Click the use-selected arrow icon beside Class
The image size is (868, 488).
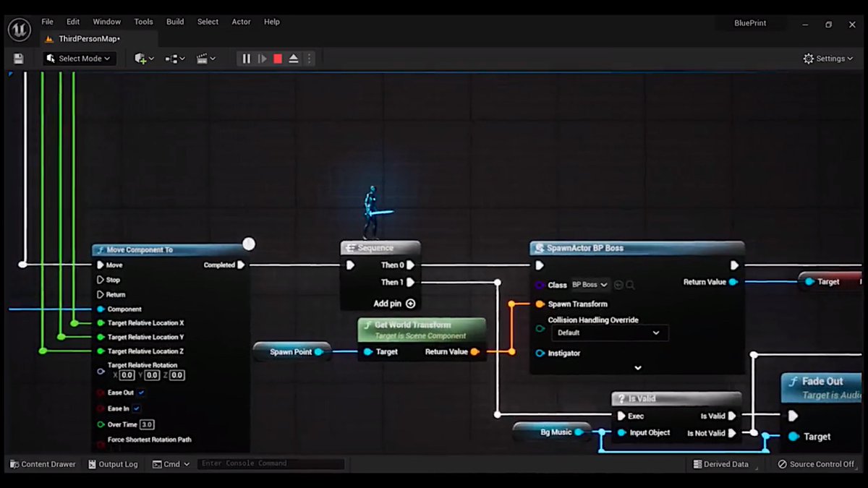(x=618, y=285)
